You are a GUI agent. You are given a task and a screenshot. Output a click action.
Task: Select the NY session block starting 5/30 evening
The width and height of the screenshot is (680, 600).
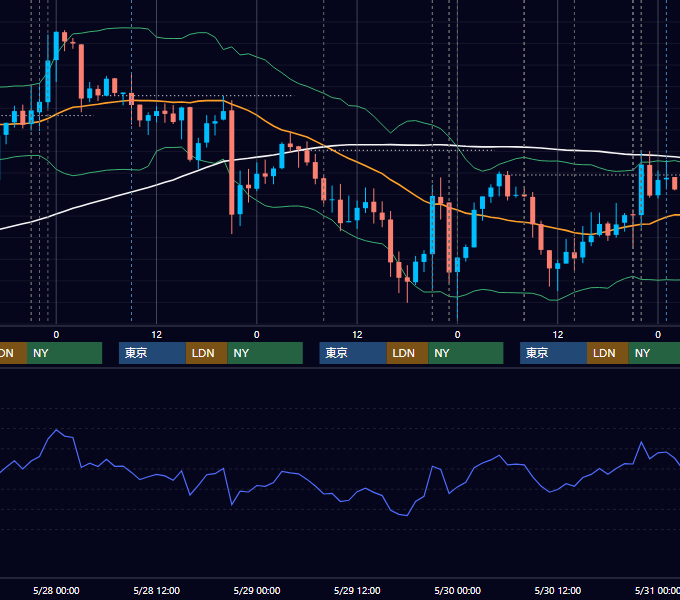point(654,353)
